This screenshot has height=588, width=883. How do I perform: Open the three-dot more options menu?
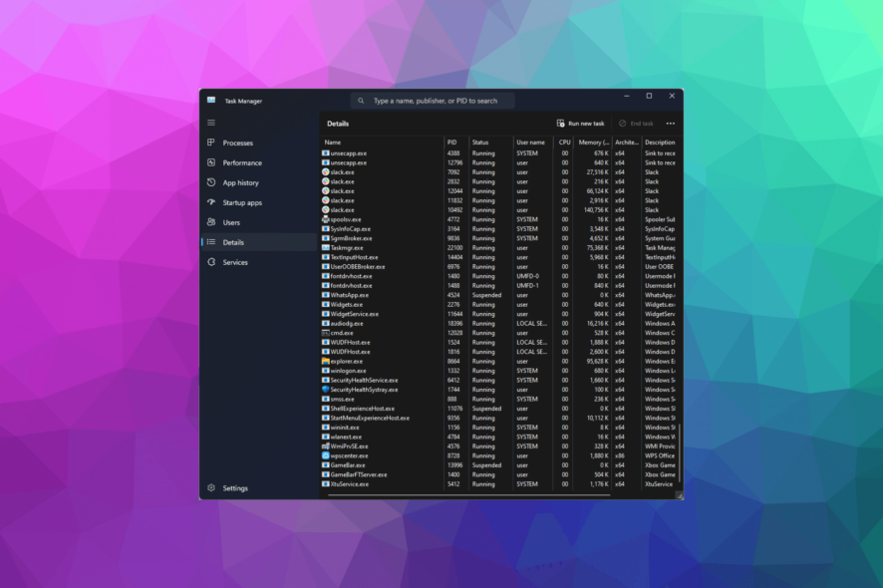click(670, 124)
